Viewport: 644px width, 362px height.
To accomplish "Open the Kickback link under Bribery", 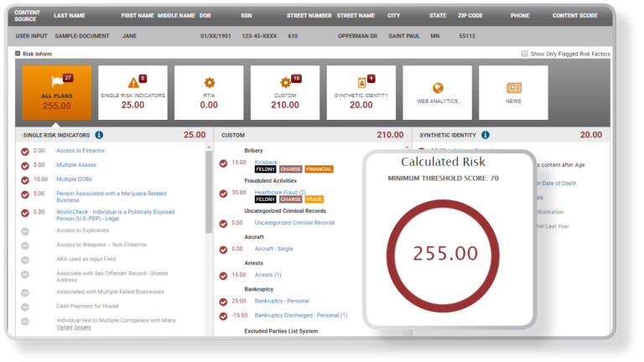I will (x=266, y=162).
